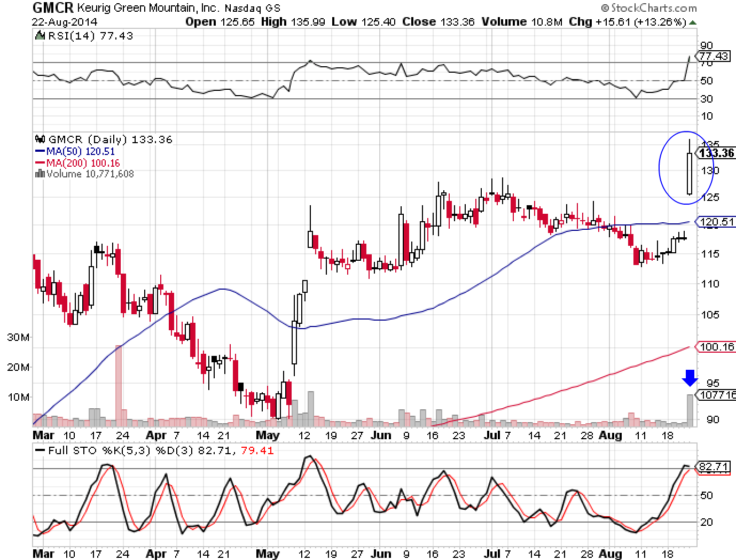Click the Apr label on the stochastic panel date axis
This screenshot has width=736, height=560.
pyautogui.click(x=156, y=554)
